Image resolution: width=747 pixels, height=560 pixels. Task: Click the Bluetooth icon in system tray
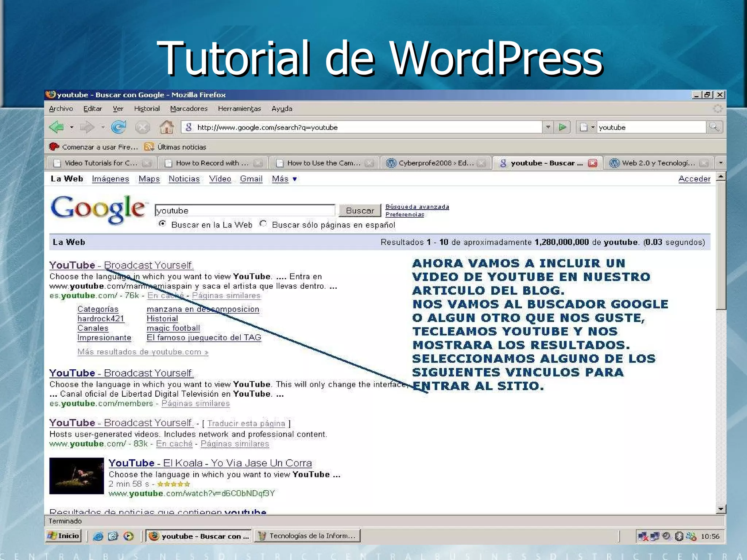tap(679, 536)
